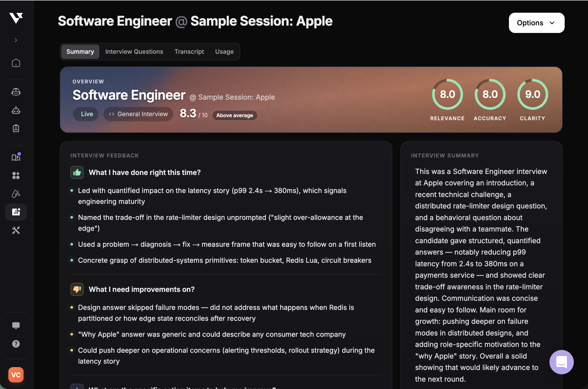Image resolution: width=588 pixels, height=389 pixels.
Task: Click the V logo in the sidebar
Action: click(16, 18)
